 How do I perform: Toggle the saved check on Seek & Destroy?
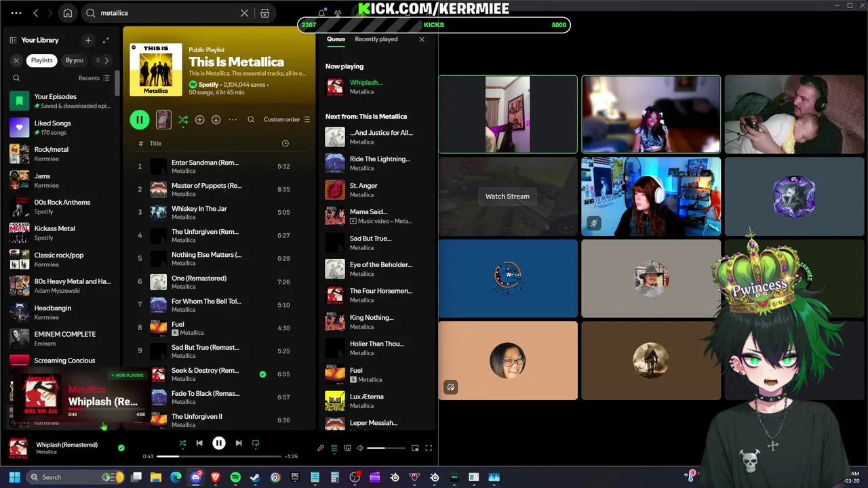[x=262, y=374]
